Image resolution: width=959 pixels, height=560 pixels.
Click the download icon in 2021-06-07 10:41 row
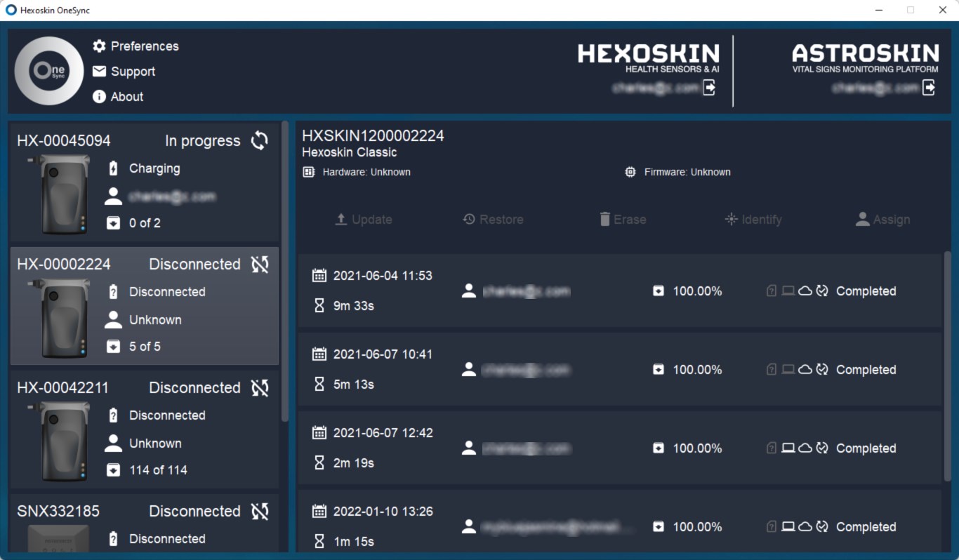pos(659,370)
